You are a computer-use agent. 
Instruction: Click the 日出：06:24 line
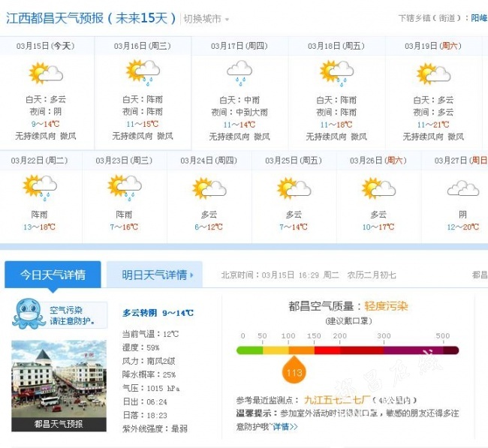coord(145,401)
